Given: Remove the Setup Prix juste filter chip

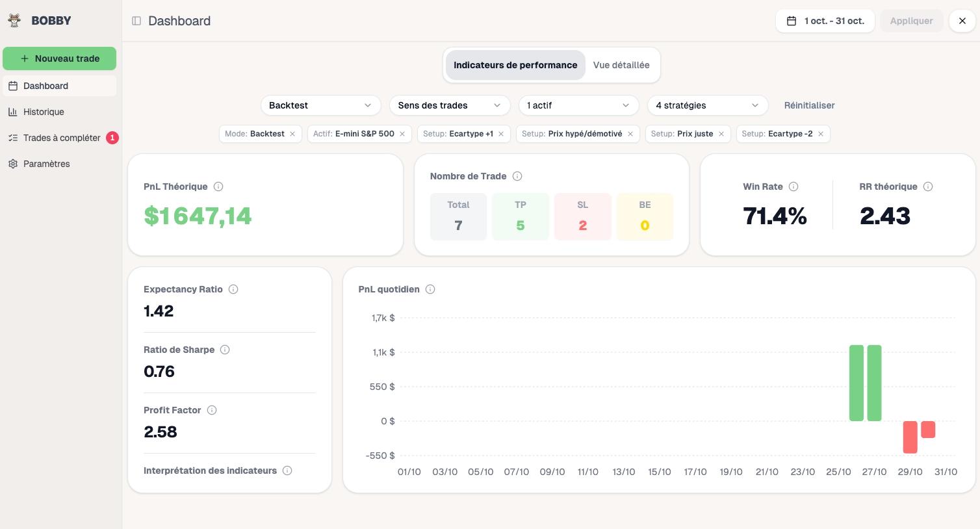Looking at the screenshot, I should pos(721,134).
